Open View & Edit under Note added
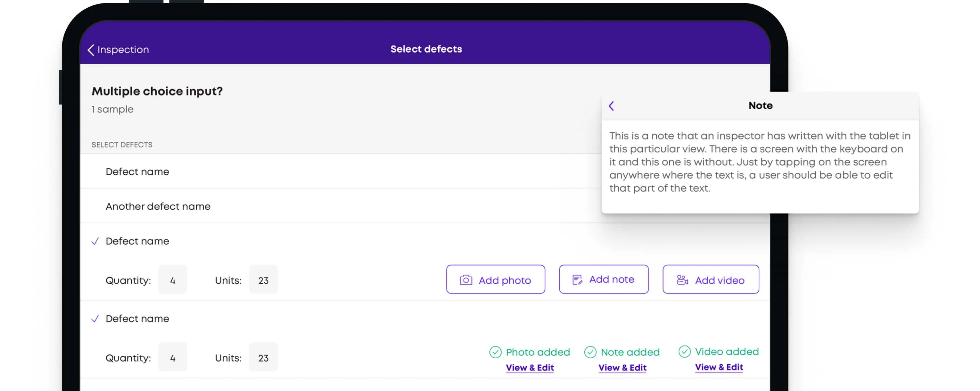980x391 pixels. point(622,367)
